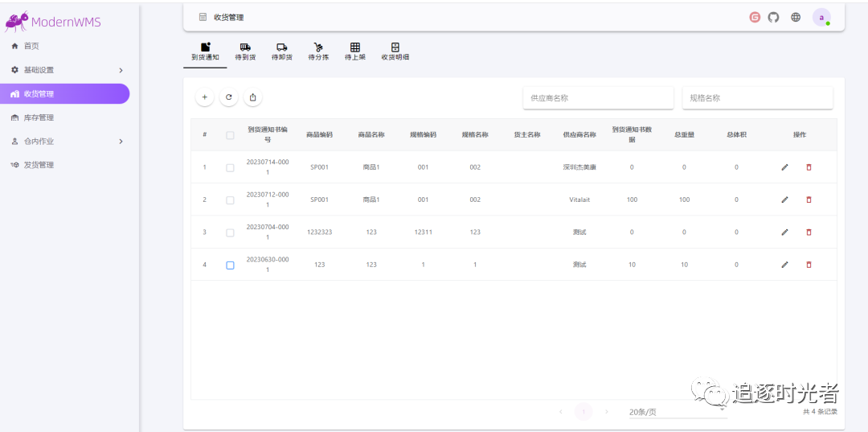Go to 发货管理 in the sidebar
The image size is (868, 432).
click(39, 165)
